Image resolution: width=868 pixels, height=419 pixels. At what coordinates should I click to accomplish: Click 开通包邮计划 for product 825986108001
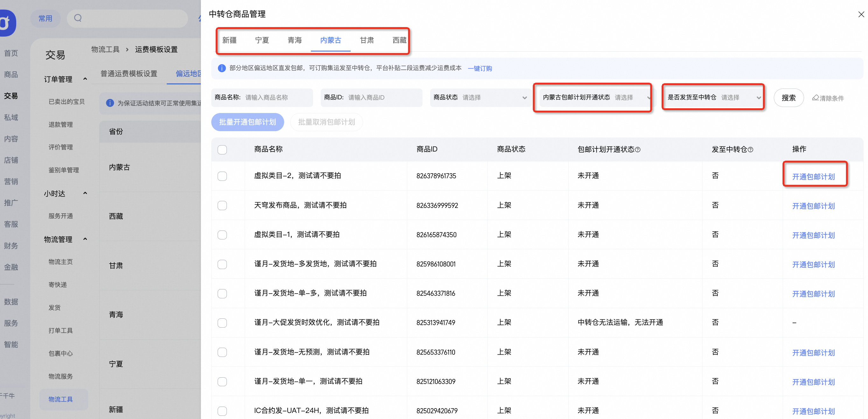813,265
